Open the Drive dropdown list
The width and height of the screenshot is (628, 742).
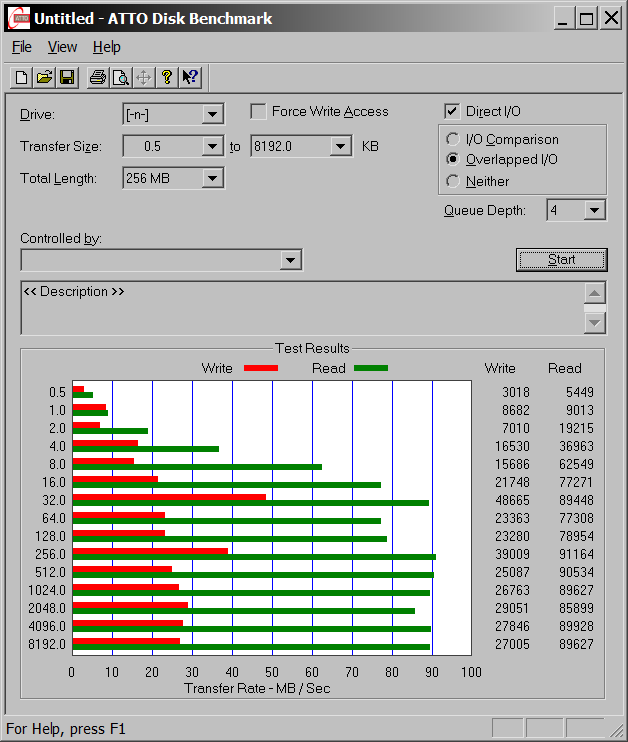coord(212,114)
